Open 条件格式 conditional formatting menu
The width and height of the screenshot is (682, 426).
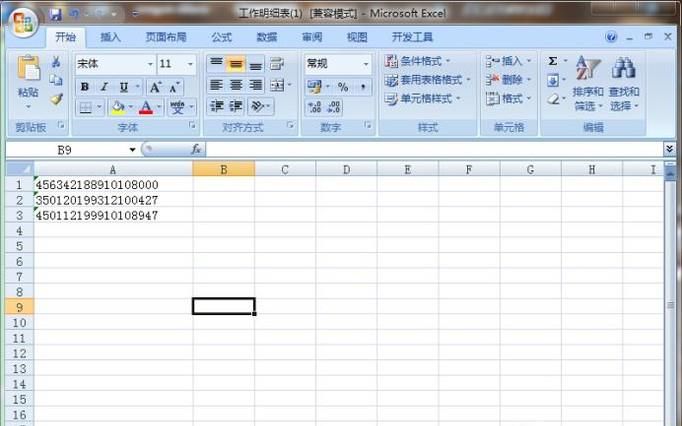coord(418,61)
